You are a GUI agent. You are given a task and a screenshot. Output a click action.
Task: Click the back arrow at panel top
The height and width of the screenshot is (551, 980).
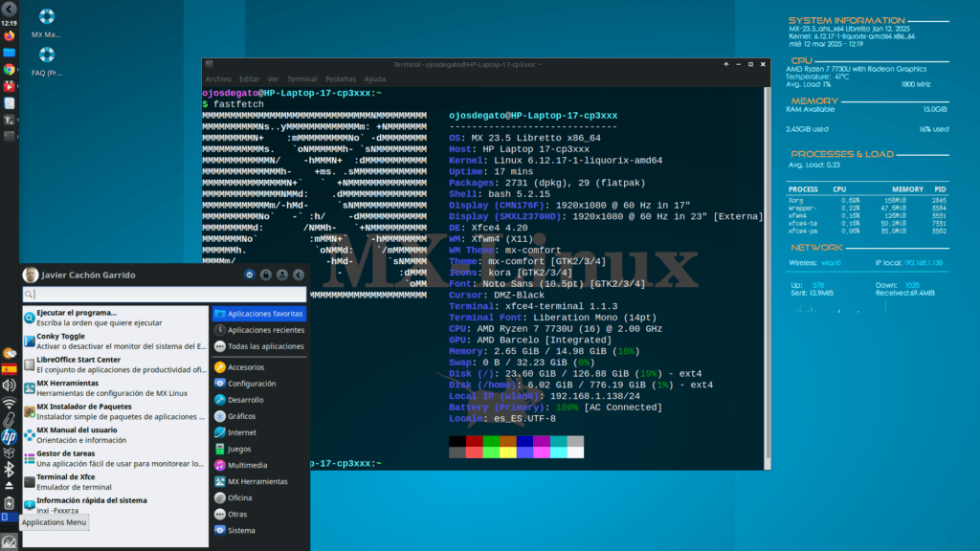[x=9, y=9]
